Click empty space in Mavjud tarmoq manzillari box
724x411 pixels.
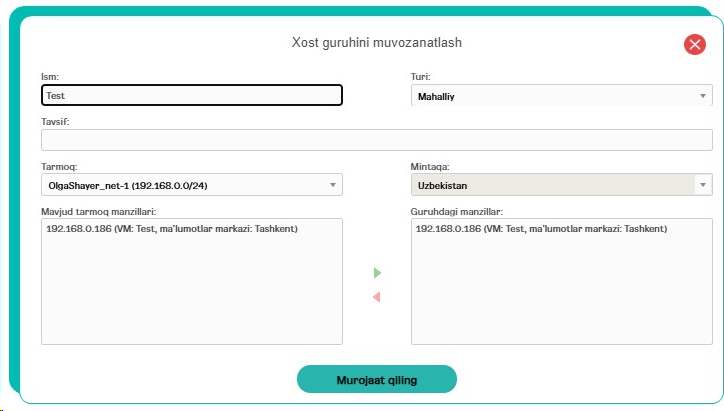(x=192, y=291)
